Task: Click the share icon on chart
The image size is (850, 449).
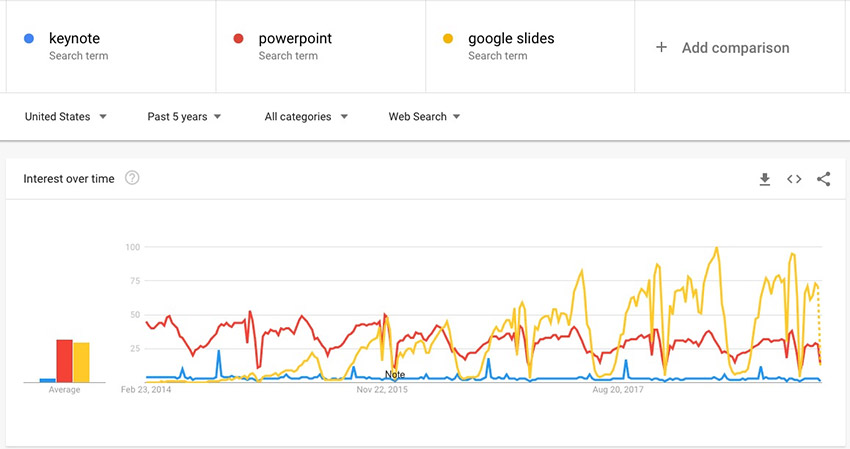Action: 824,179
